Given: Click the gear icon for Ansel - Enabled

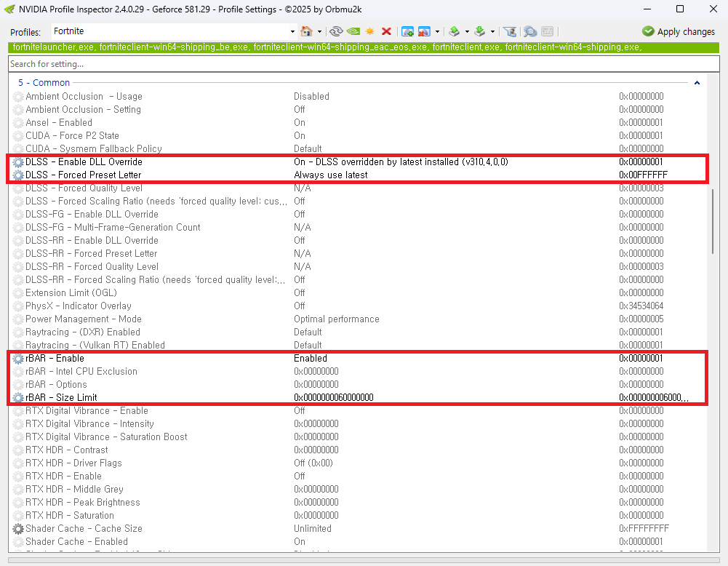Looking at the screenshot, I should tap(18, 122).
